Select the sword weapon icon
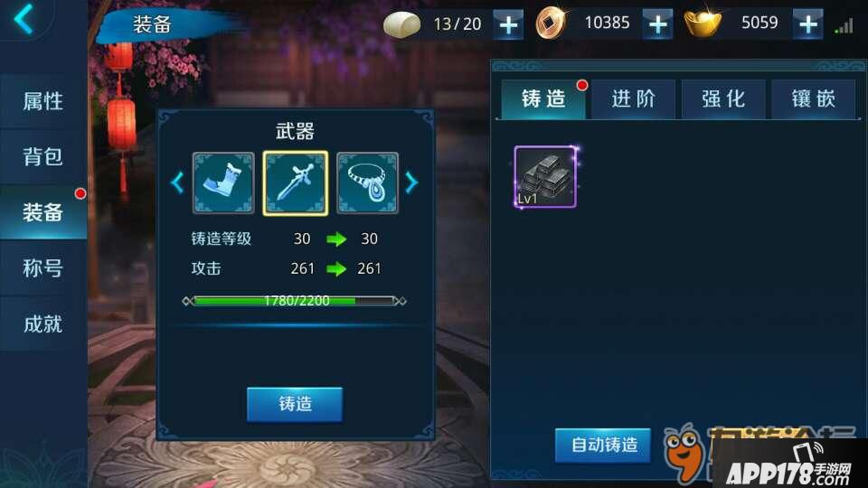 tap(296, 183)
